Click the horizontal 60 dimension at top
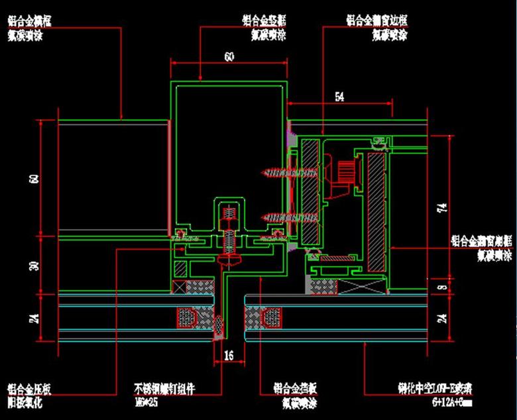This screenshot has height=420, width=517. (229, 58)
